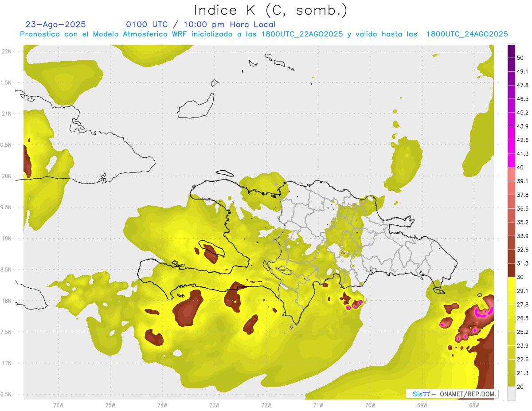Click the '72W' longitude axis label
This screenshot has height=411, width=532.
coord(266,405)
